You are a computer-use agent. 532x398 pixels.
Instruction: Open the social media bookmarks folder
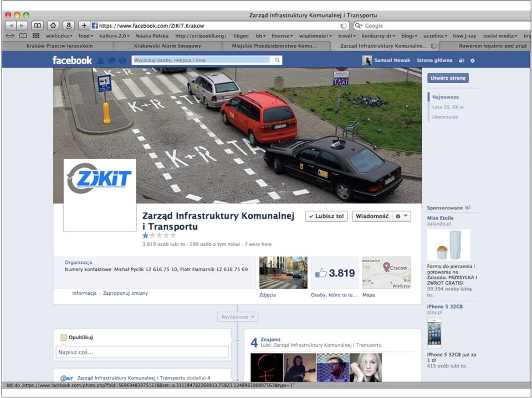pyautogui.click(x=500, y=36)
